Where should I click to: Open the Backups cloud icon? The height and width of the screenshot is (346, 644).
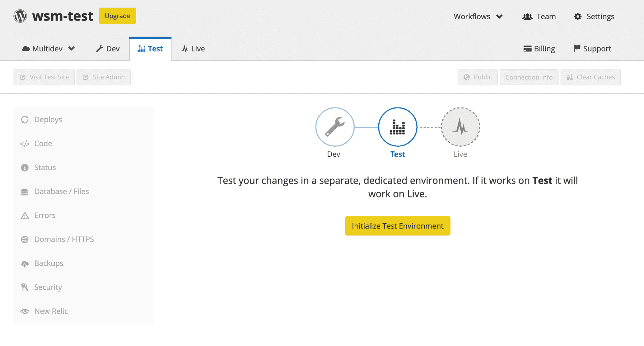25,263
